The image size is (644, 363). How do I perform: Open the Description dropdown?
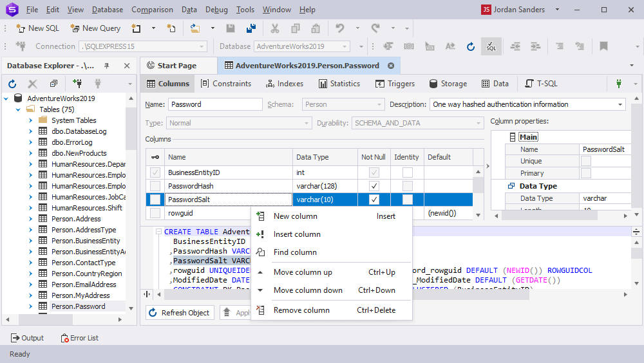coord(620,104)
